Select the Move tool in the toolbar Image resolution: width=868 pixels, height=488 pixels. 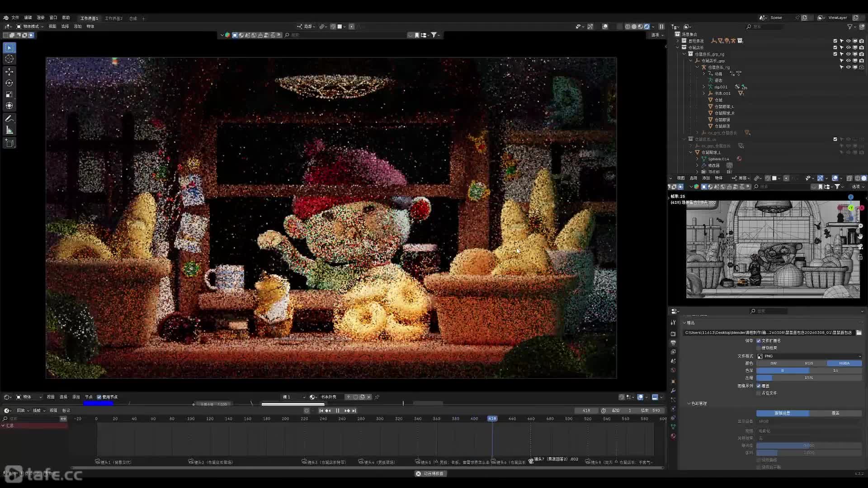[9, 72]
